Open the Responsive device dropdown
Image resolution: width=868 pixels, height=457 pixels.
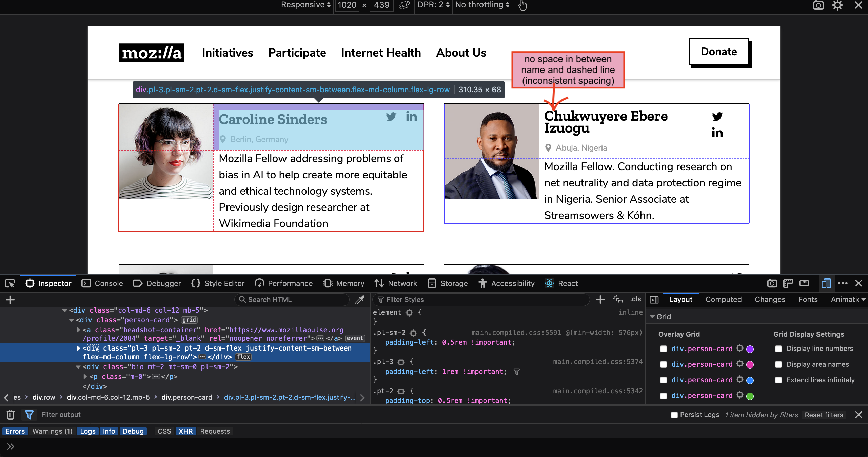(x=305, y=5)
